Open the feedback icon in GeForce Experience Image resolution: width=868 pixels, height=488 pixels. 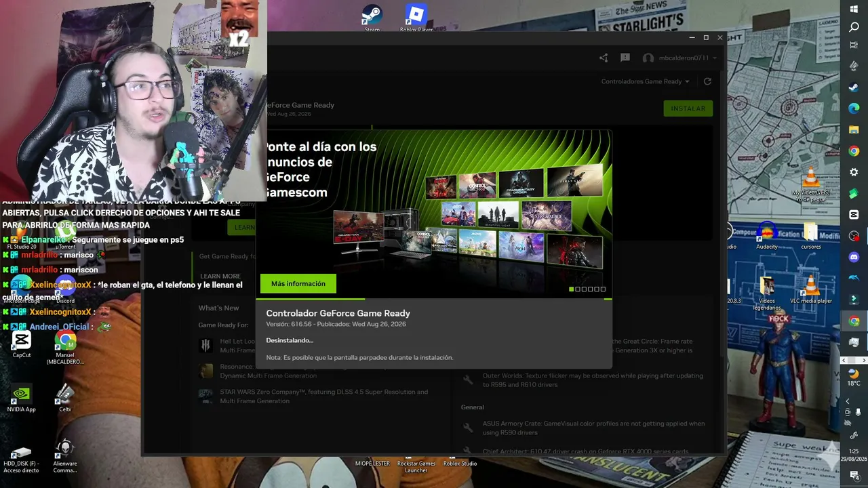[x=625, y=58]
